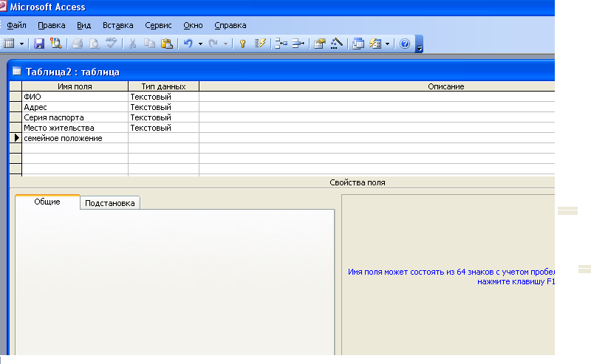Image resolution: width=591 pixels, height=364 pixels.
Task: Click the Redo icon
Action: [213, 44]
